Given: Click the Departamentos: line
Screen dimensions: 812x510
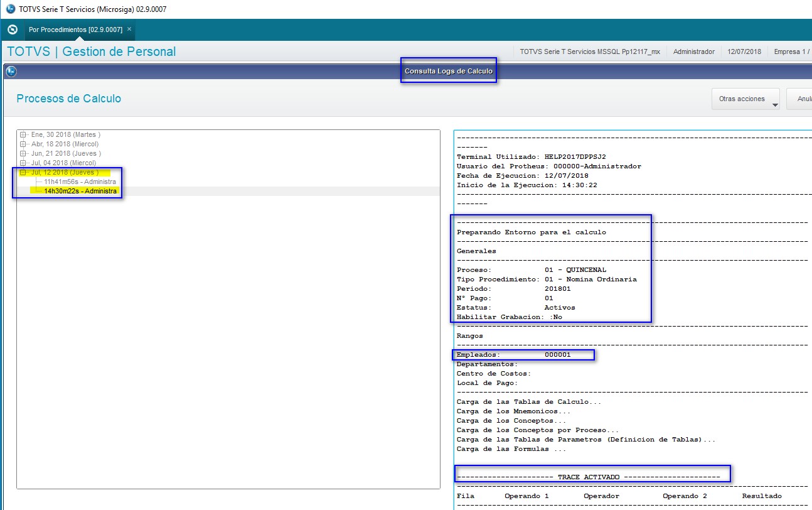Looking at the screenshot, I should click(x=488, y=364).
